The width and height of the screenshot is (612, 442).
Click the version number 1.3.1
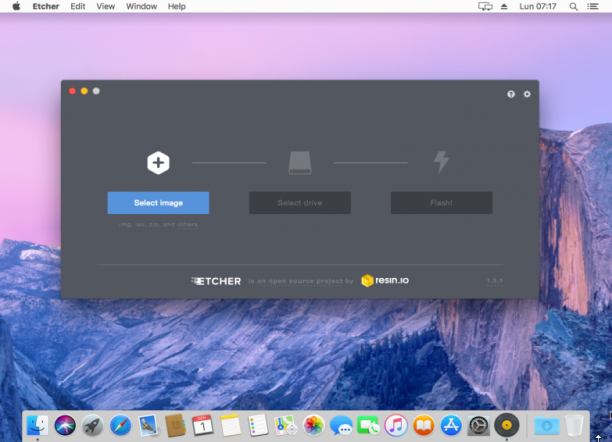[x=495, y=281]
